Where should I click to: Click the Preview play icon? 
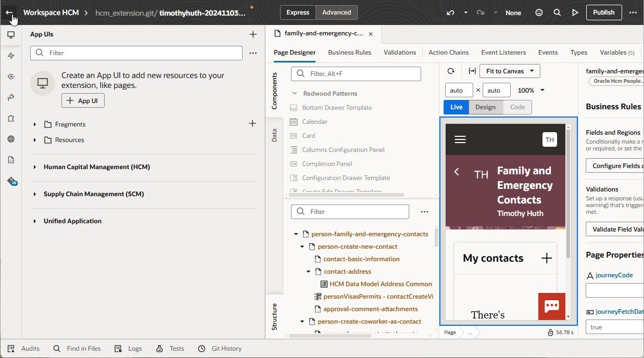click(575, 12)
